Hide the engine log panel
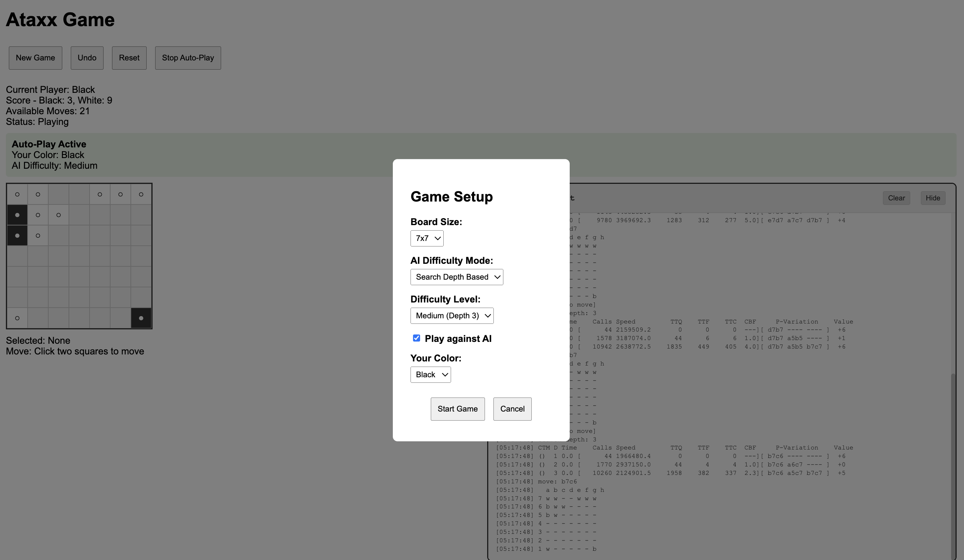Image resolution: width=964 pixels, height=560 pixels. [x=933, y=198]
